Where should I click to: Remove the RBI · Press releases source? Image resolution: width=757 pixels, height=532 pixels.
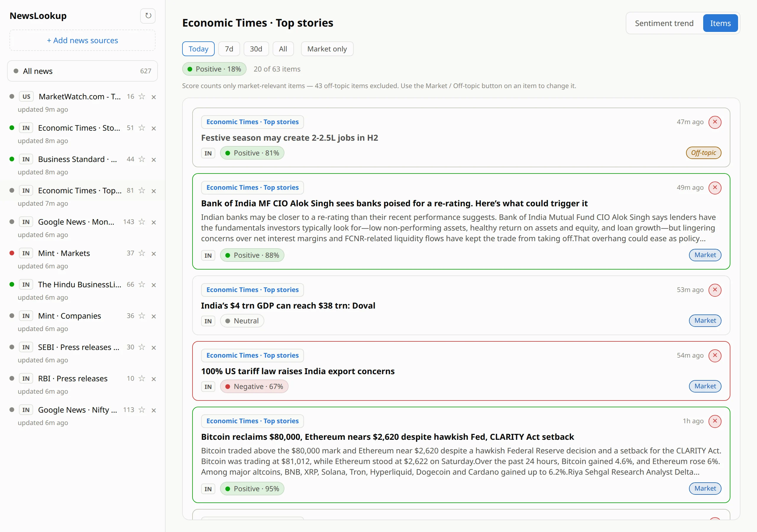[154, 379]
